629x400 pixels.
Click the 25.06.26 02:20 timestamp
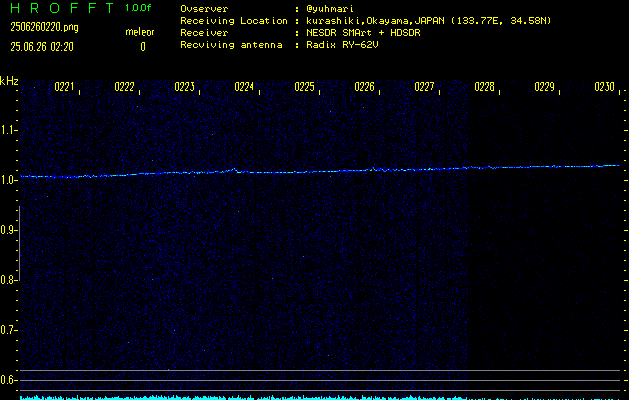tap(42, 47)
